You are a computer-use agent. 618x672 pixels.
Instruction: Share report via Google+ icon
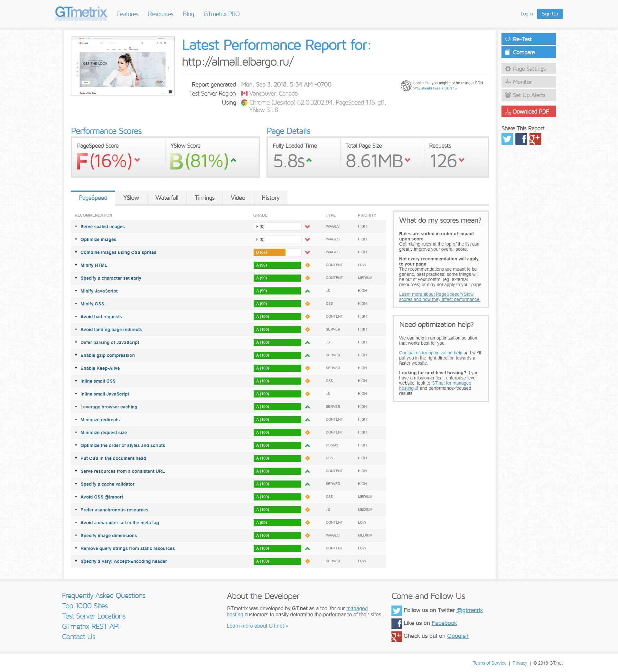click(535, 139)
